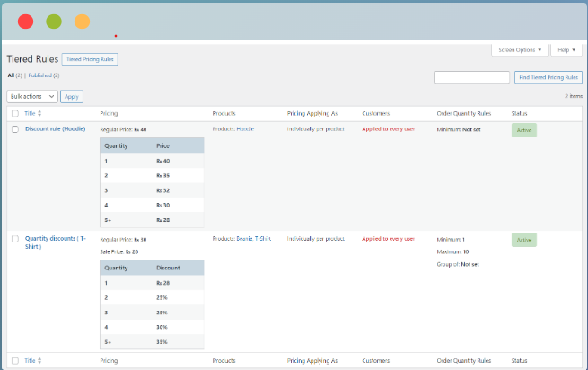
Task: Tick the select-all checkbox in bottom header
Action: point(15,361)
